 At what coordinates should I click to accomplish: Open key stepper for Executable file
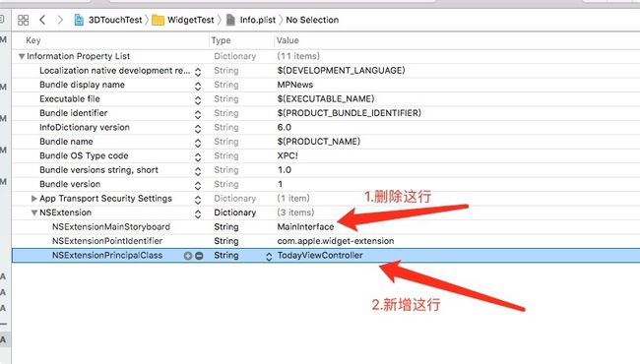pos(198,100)
